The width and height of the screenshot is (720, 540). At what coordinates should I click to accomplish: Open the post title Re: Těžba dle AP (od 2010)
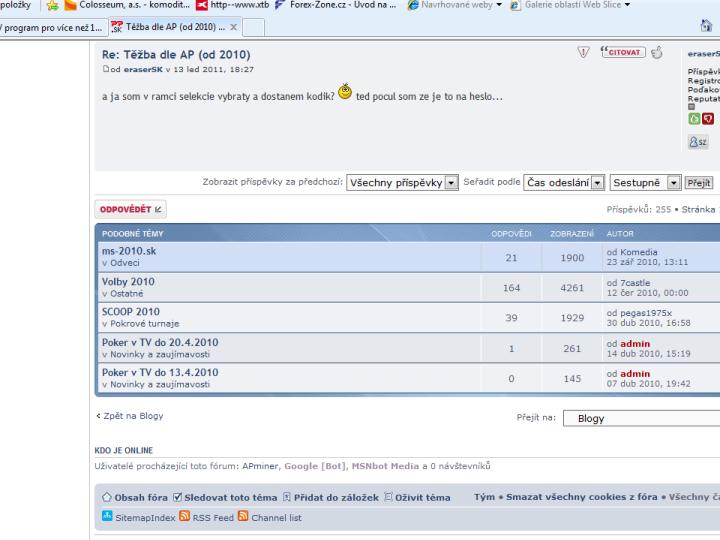click(176, 55)
